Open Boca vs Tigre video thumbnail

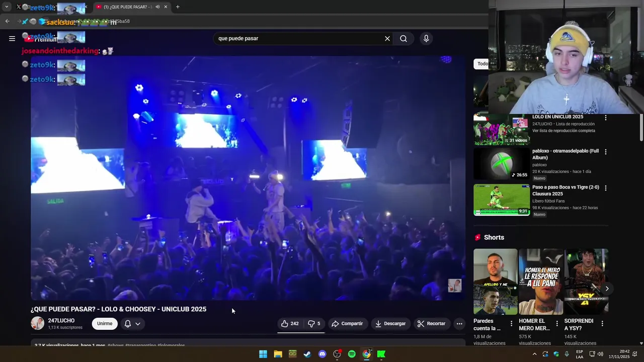coord(502,200)
